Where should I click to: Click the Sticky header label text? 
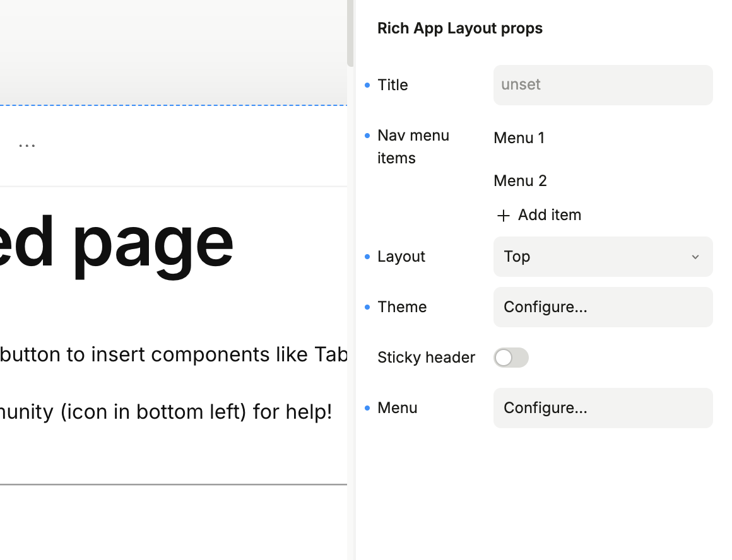pos(426,358)
